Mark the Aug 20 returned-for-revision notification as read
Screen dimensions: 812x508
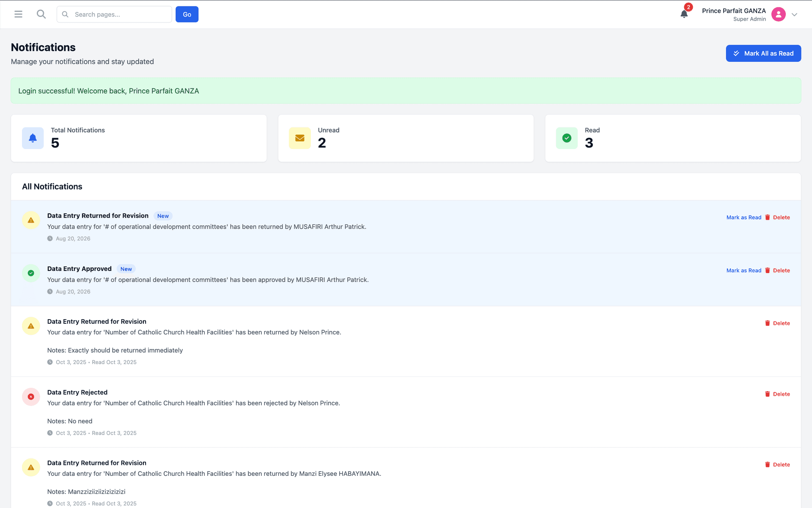coord(743,218)
